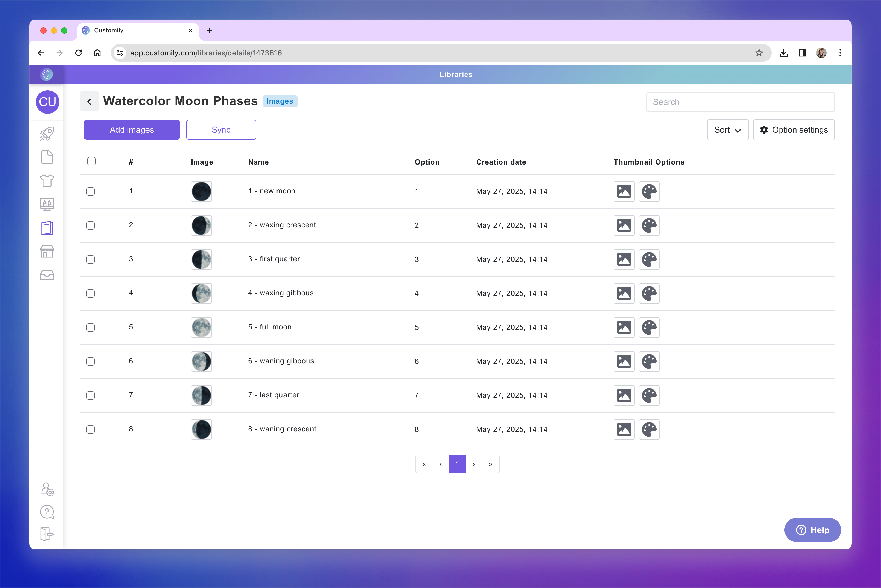881x588 pixels.
Task: Select the Libraries menu bar item
Action: tap(456, 74)
